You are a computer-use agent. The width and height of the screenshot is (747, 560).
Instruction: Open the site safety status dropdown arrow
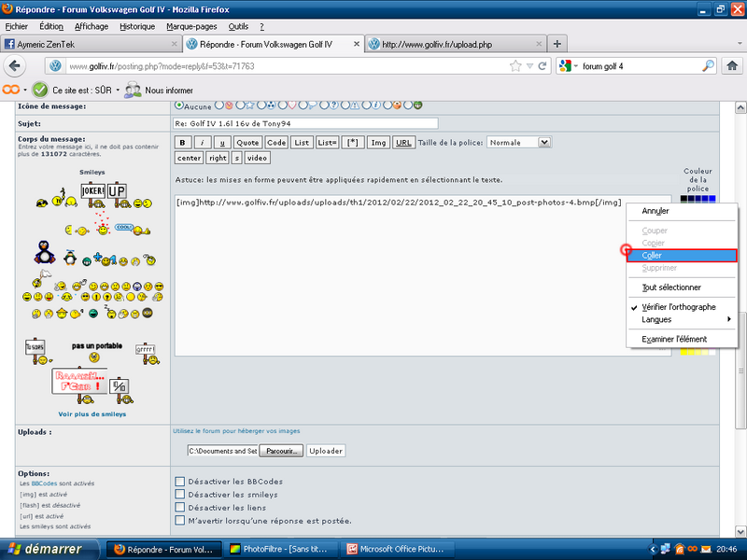(118, 90)
